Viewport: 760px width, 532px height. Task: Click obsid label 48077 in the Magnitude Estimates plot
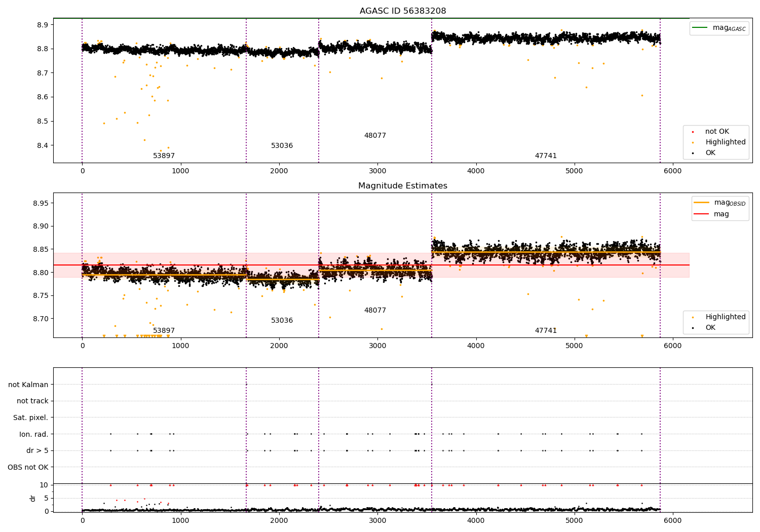point(375,311)
